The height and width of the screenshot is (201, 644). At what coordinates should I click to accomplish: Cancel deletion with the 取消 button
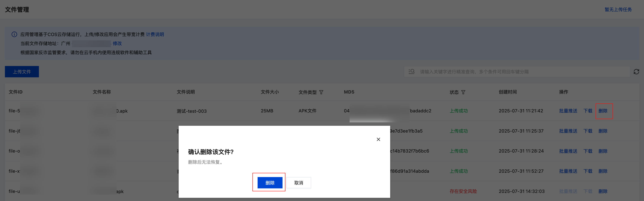click(299, 183)
